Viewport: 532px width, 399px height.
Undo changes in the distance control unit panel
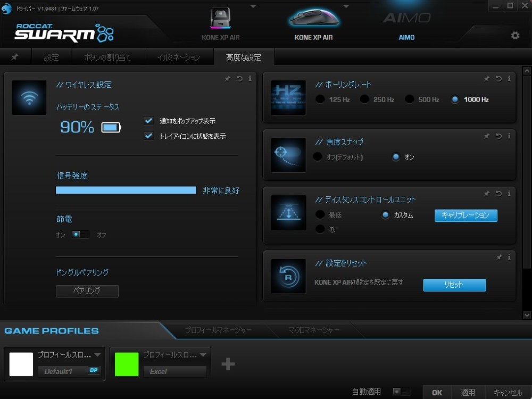coord(498,194)
